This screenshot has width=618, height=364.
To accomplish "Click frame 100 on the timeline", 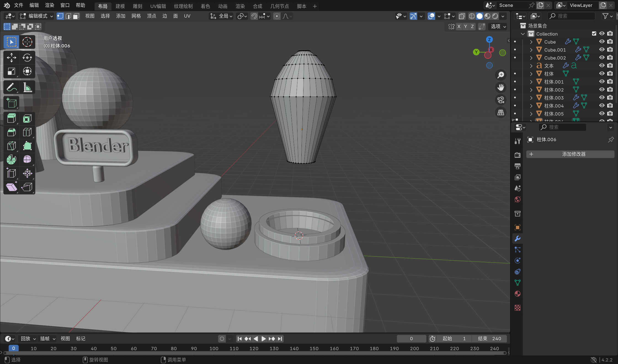I will pyautogui.click(x=214, y=349).
